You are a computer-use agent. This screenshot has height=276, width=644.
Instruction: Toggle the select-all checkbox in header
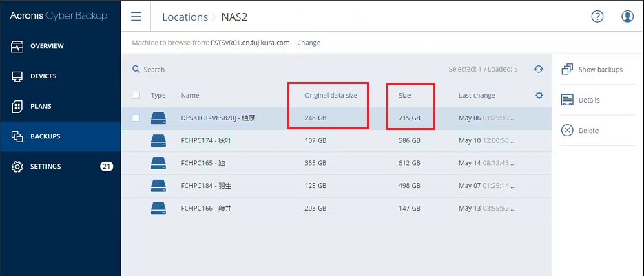click(136, 96)
